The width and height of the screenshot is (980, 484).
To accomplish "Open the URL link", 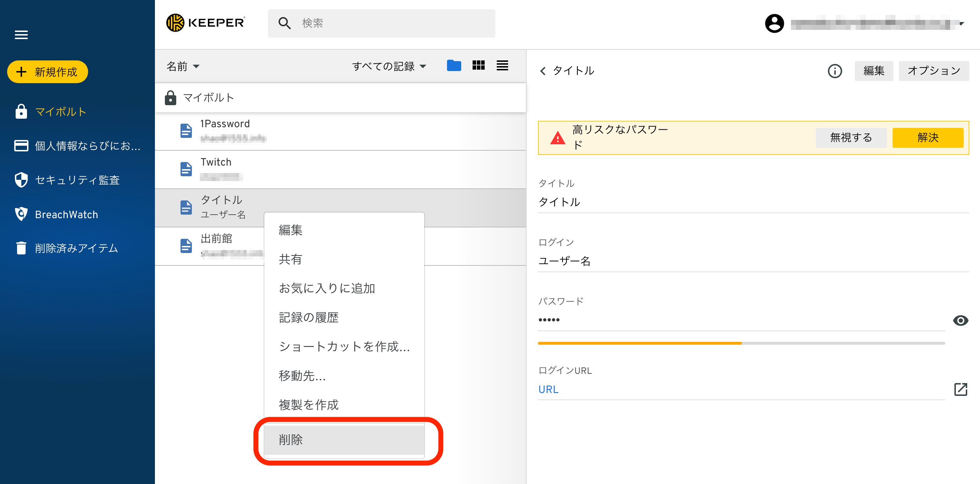I will tap(548, 389).
